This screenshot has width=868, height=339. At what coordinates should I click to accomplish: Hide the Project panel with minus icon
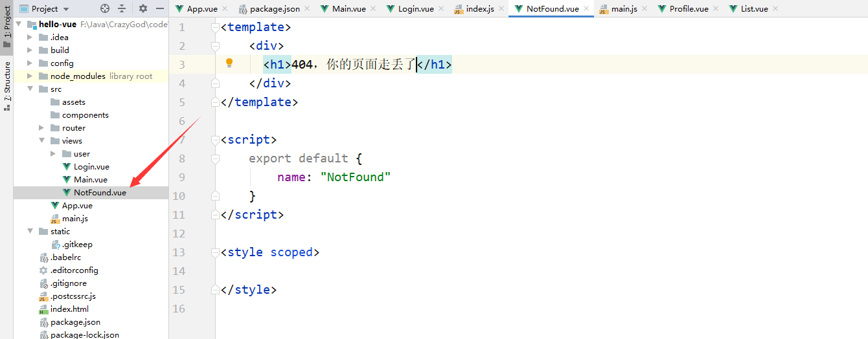click(x=160, y=8)
